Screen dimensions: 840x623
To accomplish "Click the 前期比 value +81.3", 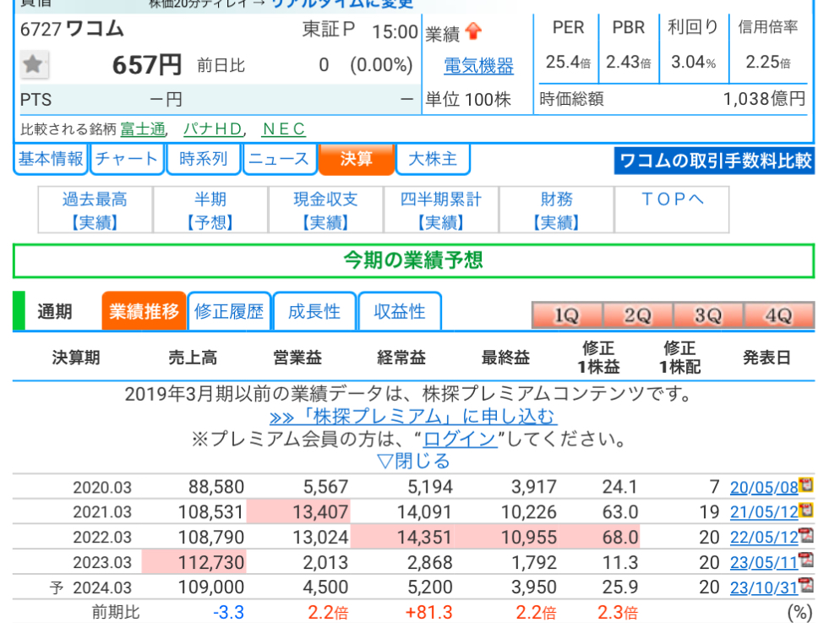I will click(429, 612).
